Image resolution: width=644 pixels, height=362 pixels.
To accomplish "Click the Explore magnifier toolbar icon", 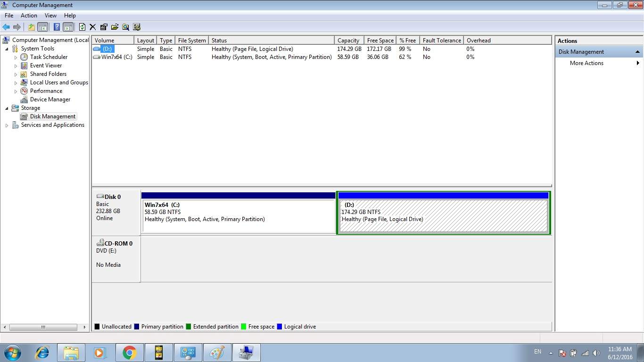I will [x=125, y=27].
